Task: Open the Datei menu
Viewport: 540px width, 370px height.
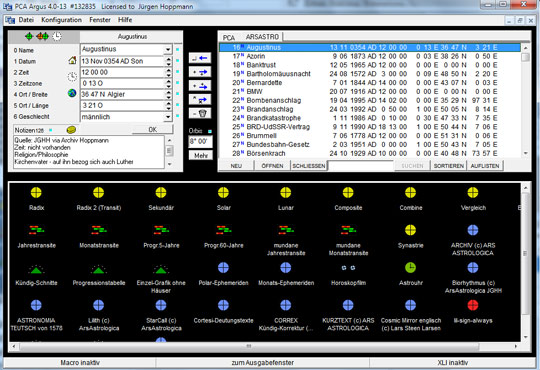Action: coord(26,20)
